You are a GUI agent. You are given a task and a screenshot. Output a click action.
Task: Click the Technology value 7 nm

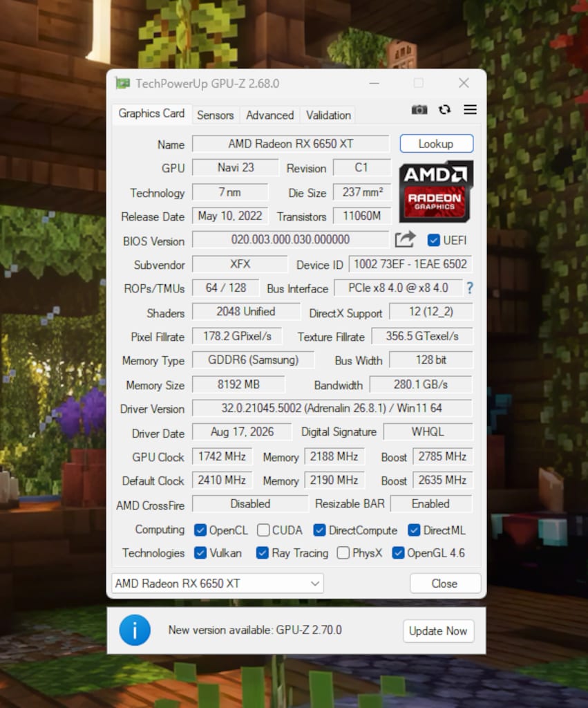pos(230,192)
